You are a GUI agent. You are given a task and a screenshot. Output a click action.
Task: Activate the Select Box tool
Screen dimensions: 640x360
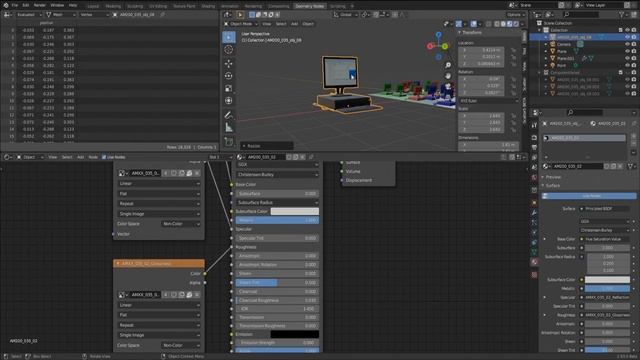(x=229, y=37)
